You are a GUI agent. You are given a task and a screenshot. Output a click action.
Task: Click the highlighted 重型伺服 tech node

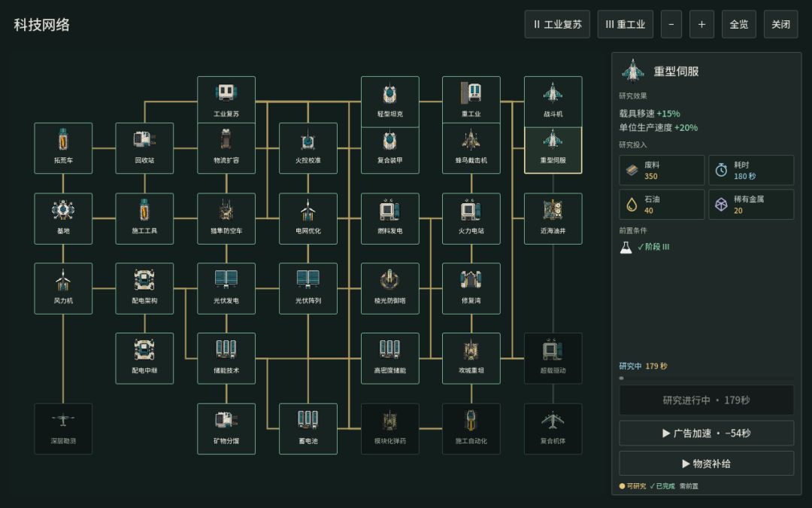tap(553, 150)
